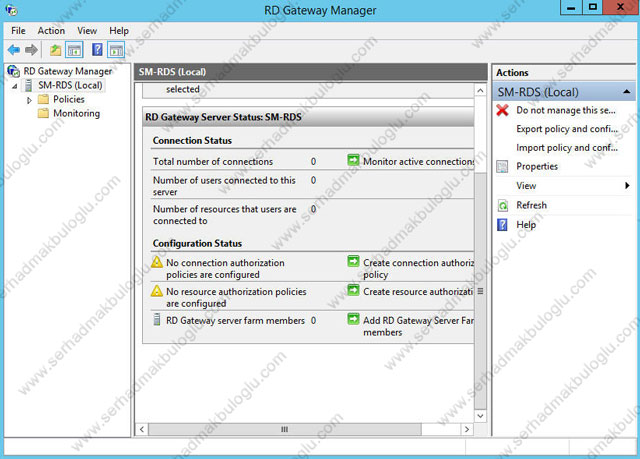Click Refresh in the Actions pane

(x=531, y=205)
